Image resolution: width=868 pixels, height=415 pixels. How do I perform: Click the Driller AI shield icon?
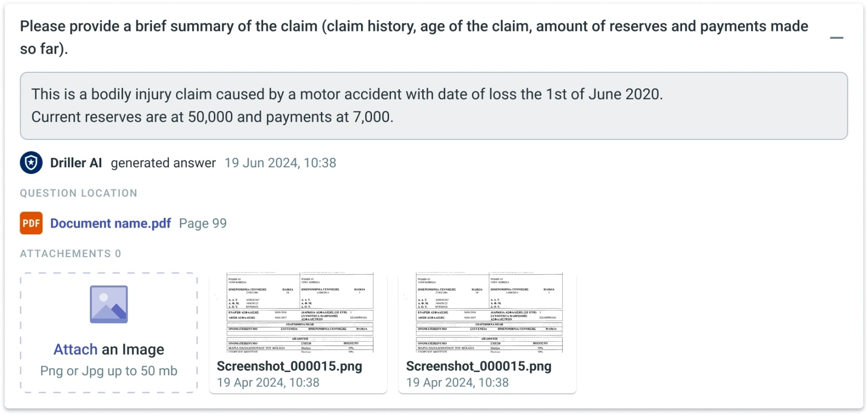click(31, 163)
